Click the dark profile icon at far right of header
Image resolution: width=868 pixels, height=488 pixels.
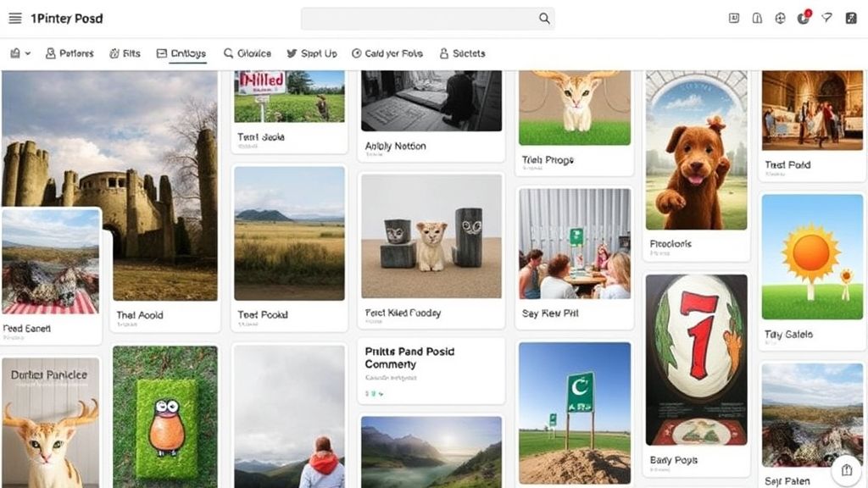tap(851, 19)
